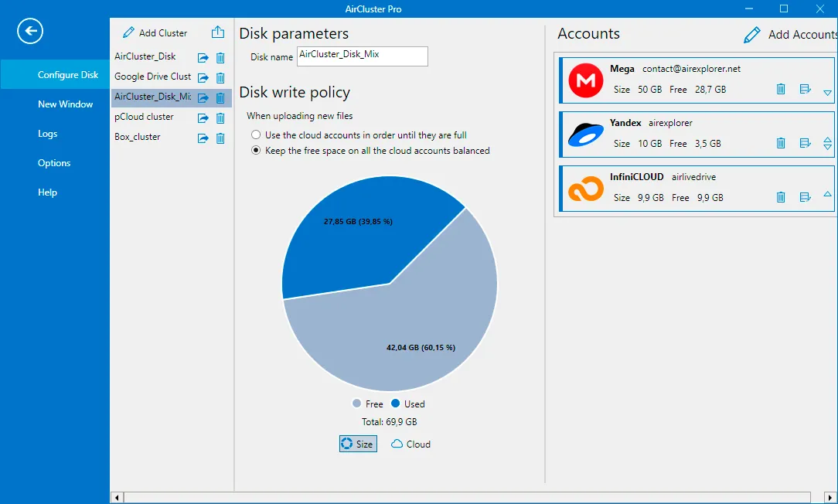Click the Add Cluster pencil icon

click(128, 32)
